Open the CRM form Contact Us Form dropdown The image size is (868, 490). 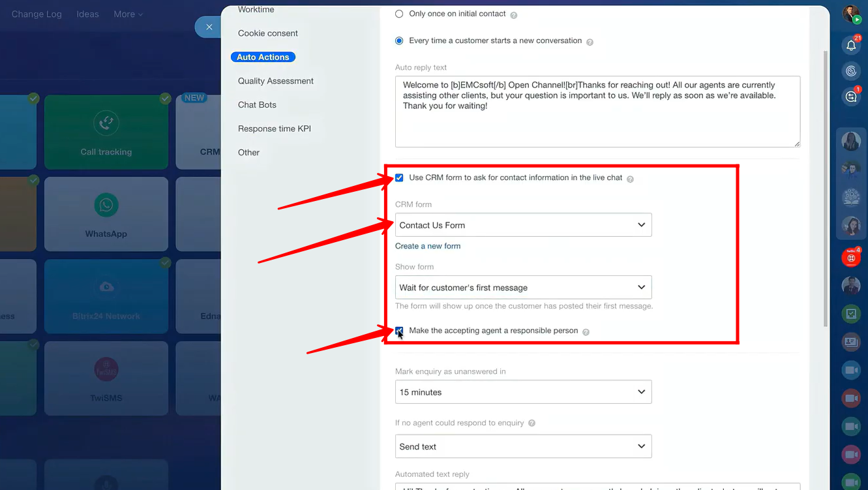pos(523,225)
